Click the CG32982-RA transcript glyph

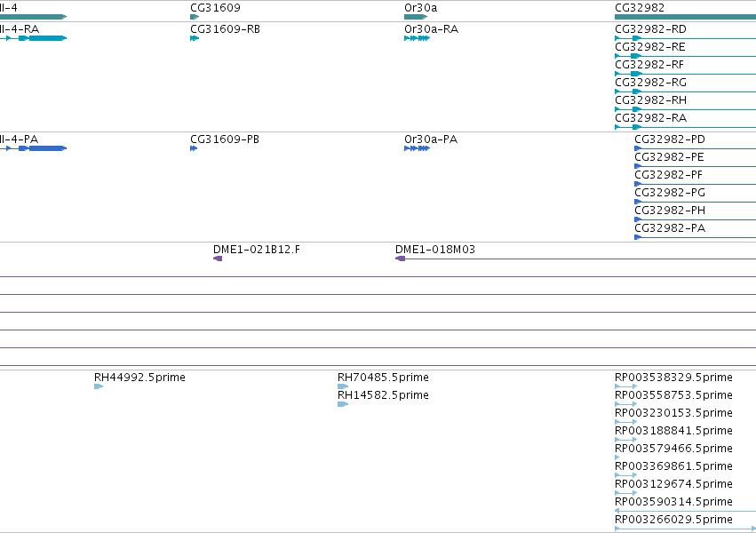coord(685,127)
